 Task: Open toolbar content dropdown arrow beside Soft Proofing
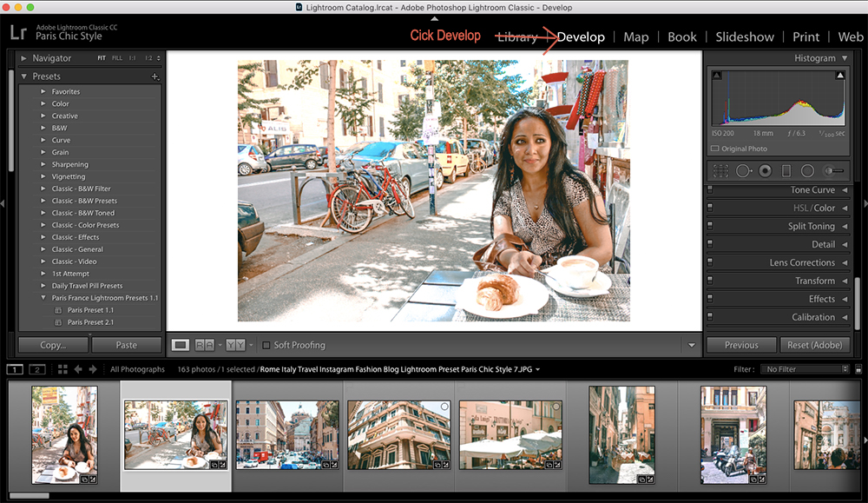[692, 345]
